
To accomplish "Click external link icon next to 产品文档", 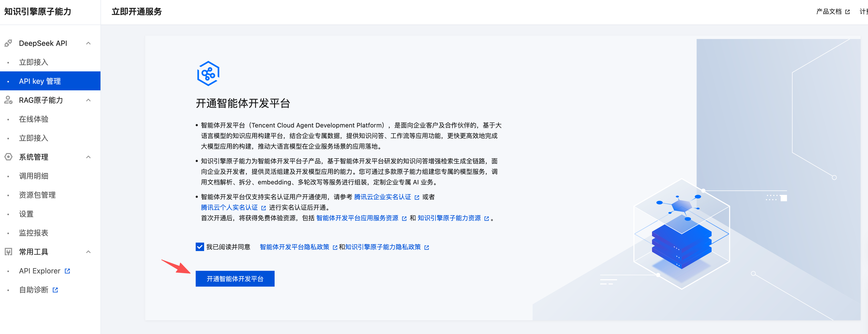I will point(847,12).
